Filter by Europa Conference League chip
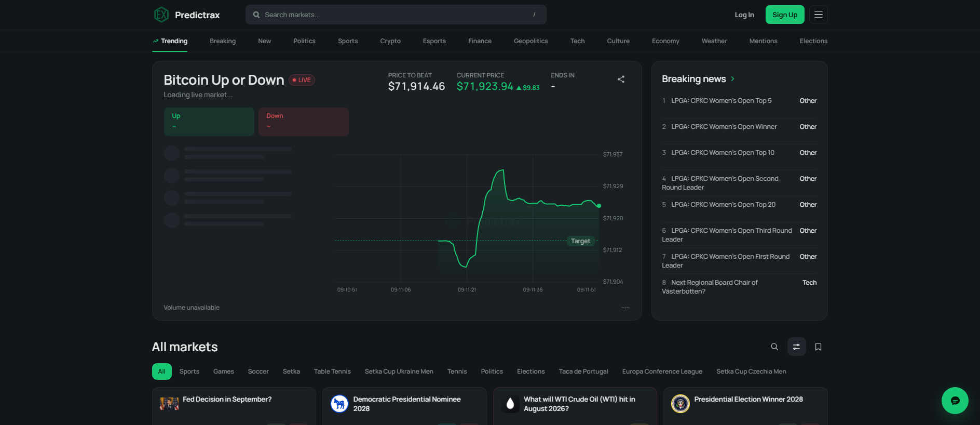 662,371
